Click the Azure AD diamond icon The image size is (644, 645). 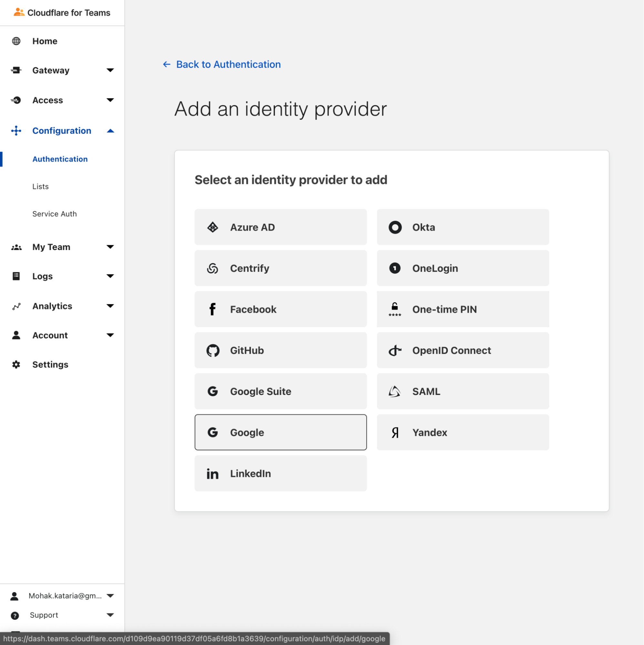(x=213, y=227)
